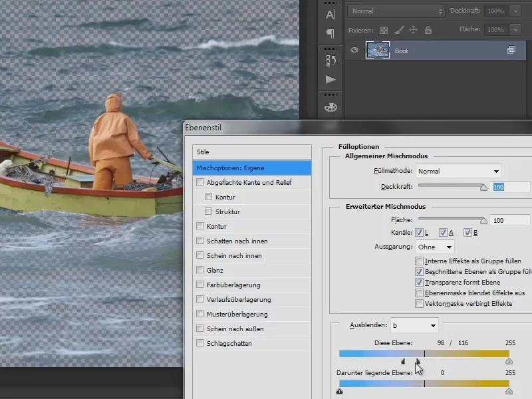Screen dimensions: 532x399
Task: Open the Farbüberlagerung style settings
Action: pos(233,285)
